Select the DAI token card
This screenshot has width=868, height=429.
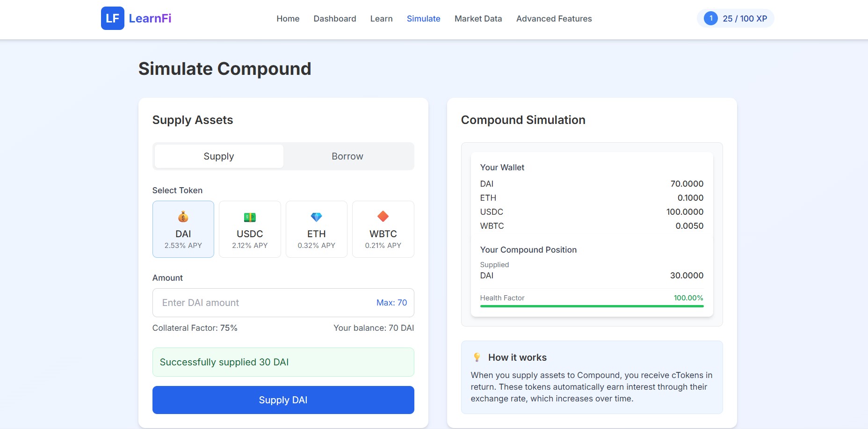coord(183,229)
